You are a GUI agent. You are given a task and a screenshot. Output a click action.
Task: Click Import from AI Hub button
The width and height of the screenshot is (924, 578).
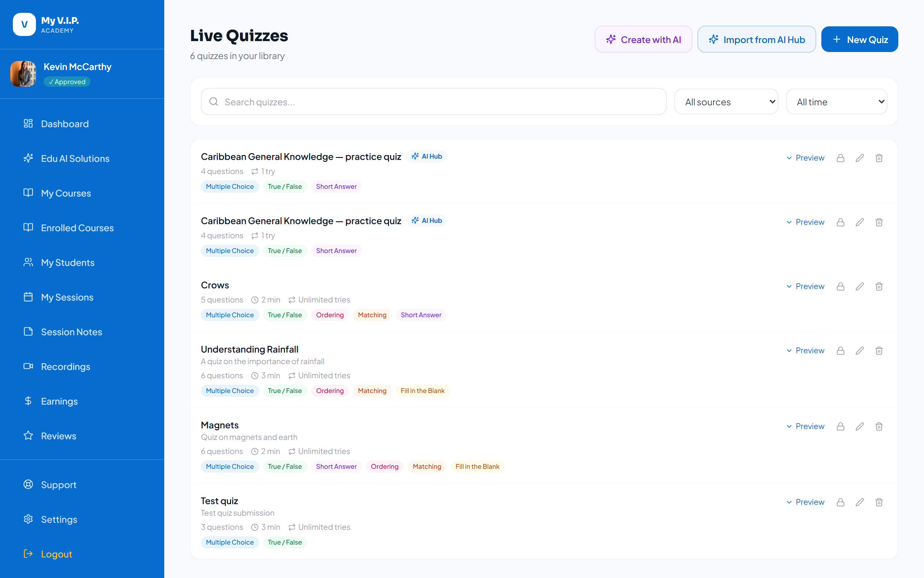(757, 39)
